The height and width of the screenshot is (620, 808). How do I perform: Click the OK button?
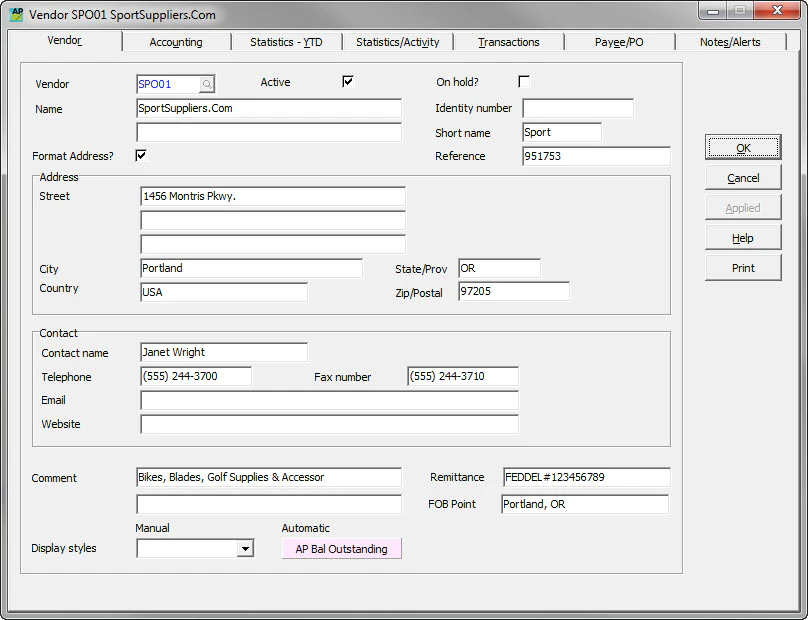pos(743,147)
